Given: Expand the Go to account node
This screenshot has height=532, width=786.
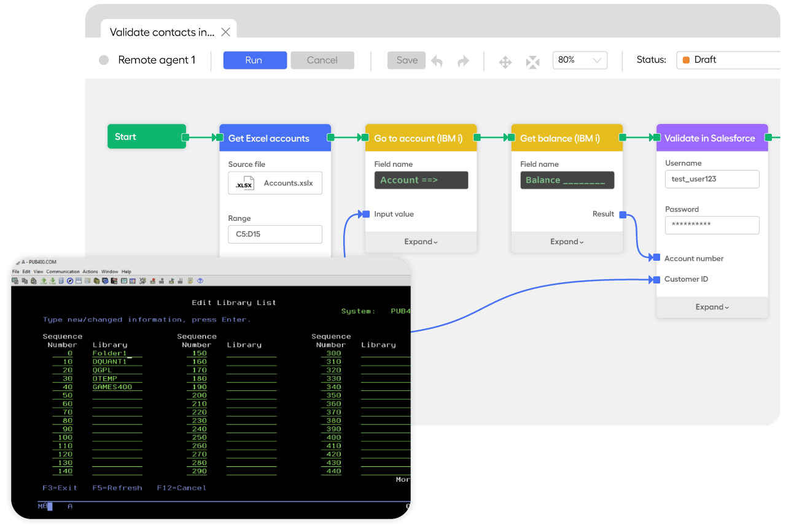Looking at the screenshot, I should click(x=421, y=242).
